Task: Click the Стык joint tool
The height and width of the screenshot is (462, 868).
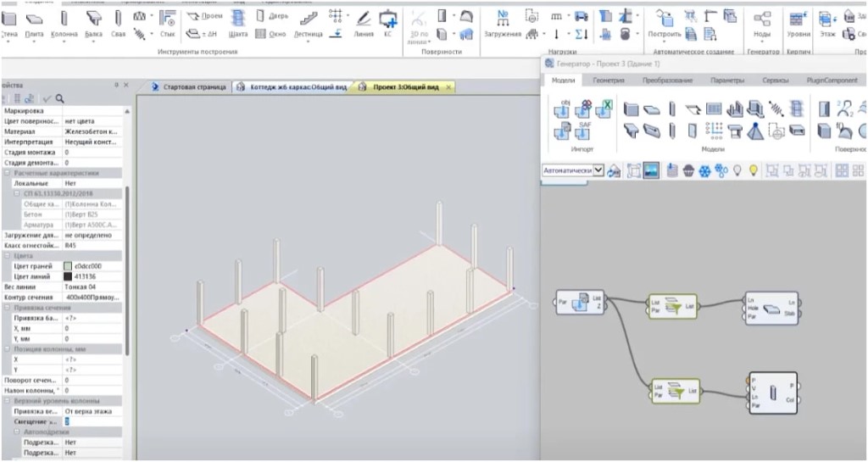Action: coord(167,25)
